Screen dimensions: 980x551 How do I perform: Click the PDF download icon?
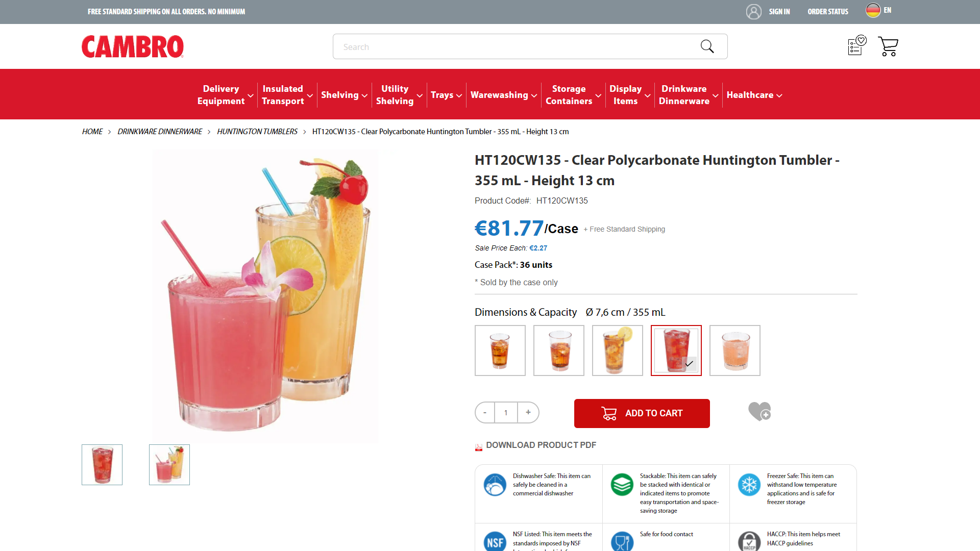pos(479,446)
